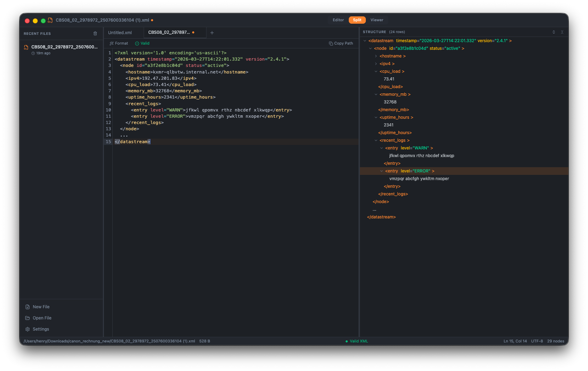
Task: Open the Copy Path icon in the toolbar
Action: point(331,43)
